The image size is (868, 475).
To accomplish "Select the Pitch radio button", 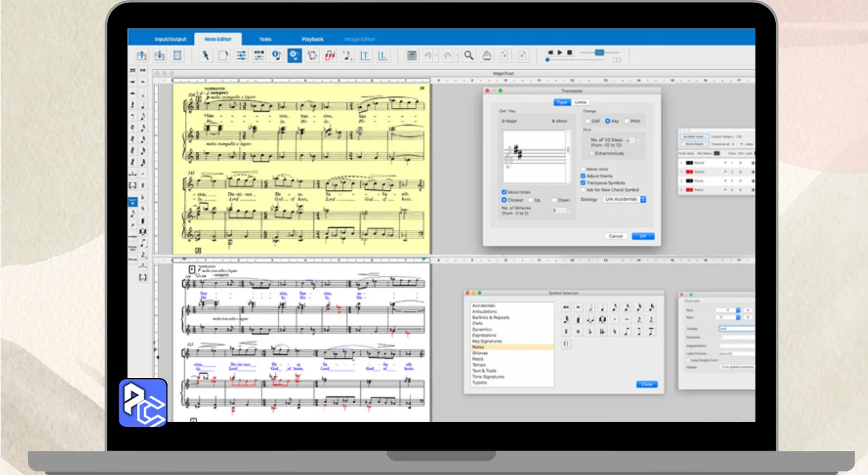I will point(627,121).
